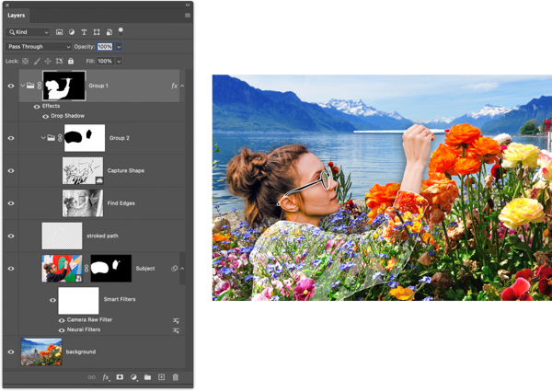Viewport: 552px width, 392px height.
Task: Click Link layers icon at panel bottom
Action: (91, 377)
